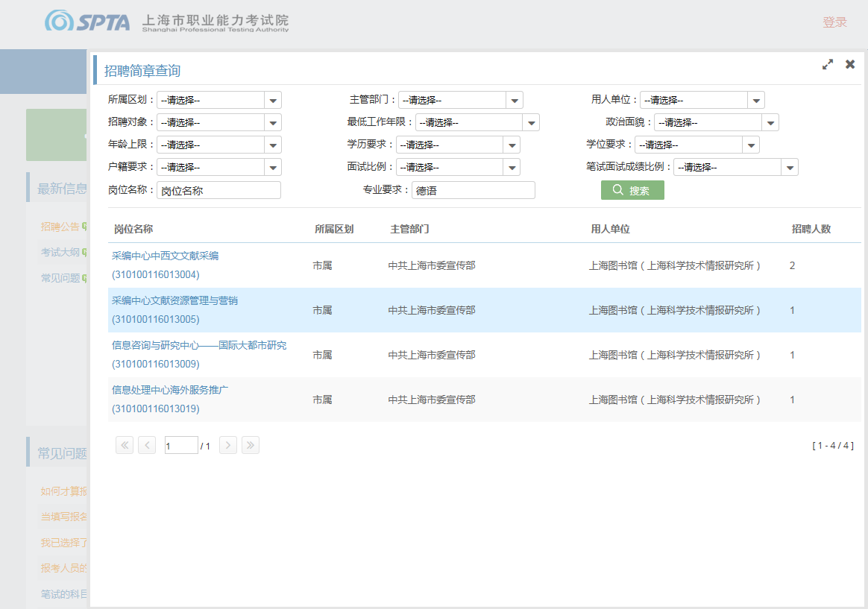868x609 pixels.
Task: Open the 用人单位 dropdown
Action: (702, 100)
